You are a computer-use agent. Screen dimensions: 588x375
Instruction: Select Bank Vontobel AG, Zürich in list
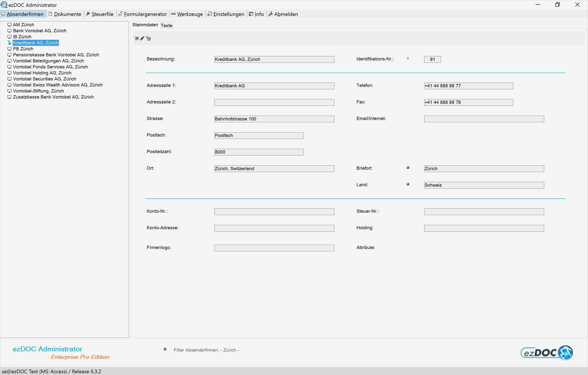(x=40, y=31)
